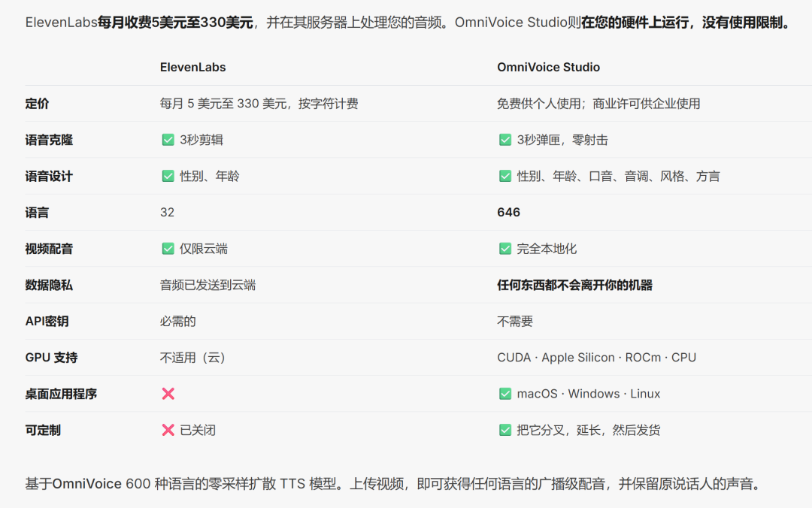Image resolution: width=812 pixels, height=508 pixels.
Task: Click green checkmark beside 3秒弹匣，零射击
Action: [505, 140]
